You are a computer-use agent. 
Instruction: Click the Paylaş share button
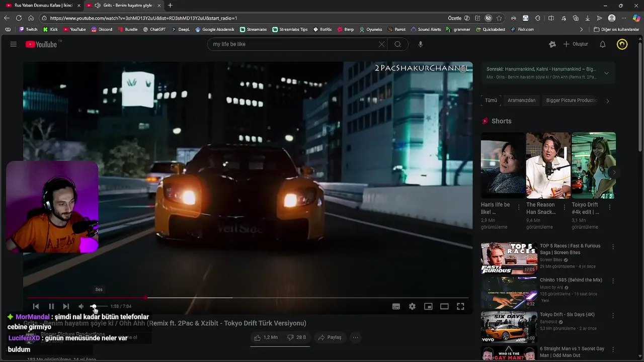[x=330, y=337]
